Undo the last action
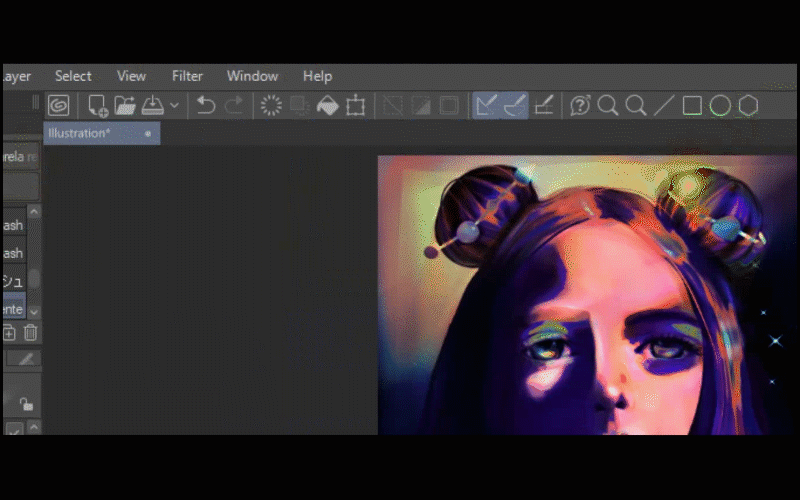 click(x=206, y=105)
